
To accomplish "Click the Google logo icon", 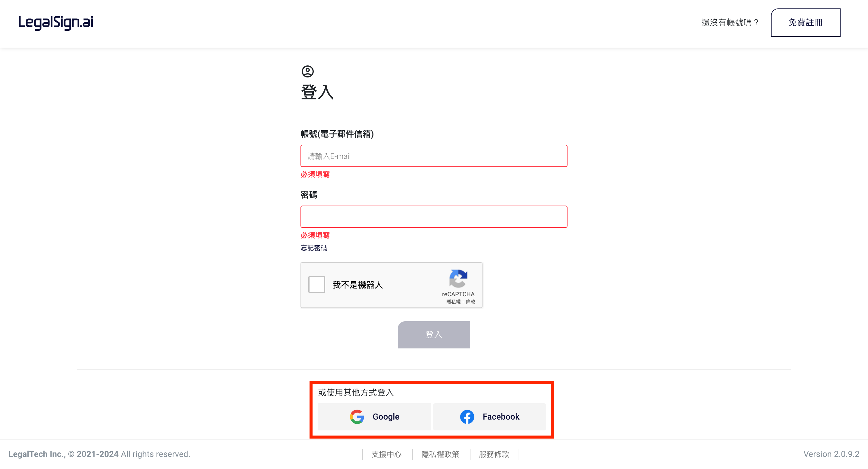I will (x=357, y=417).
